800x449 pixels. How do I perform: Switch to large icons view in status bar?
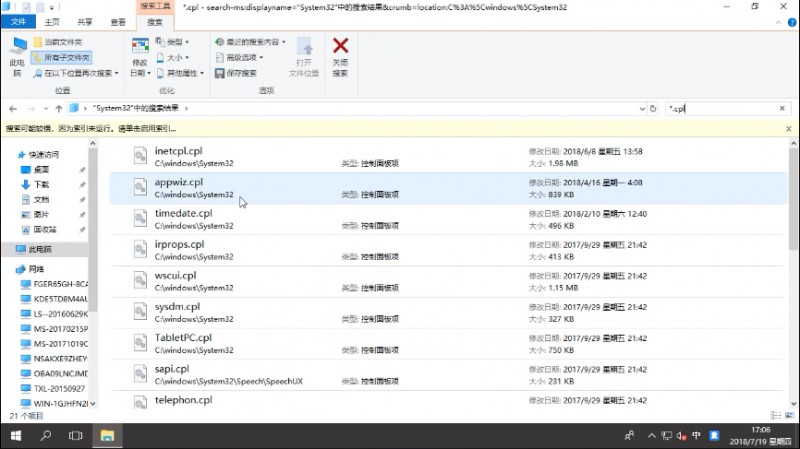coord(789,416)
